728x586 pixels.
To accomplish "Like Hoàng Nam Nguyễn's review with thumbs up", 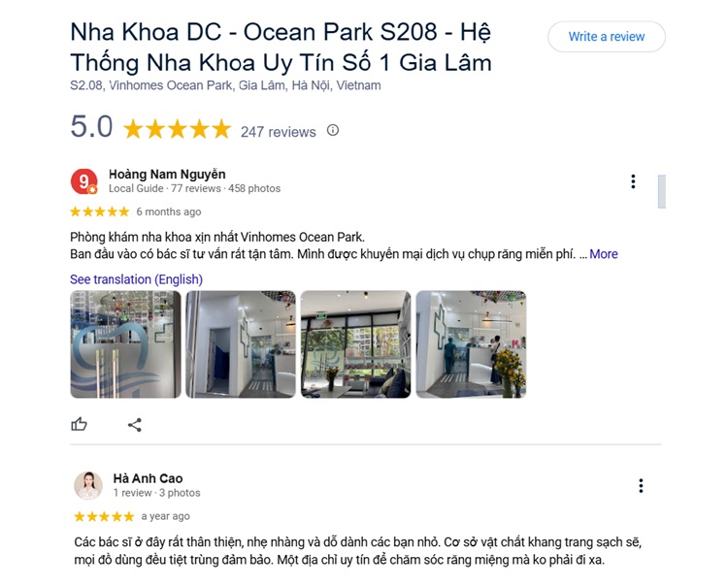I will 79,424.
